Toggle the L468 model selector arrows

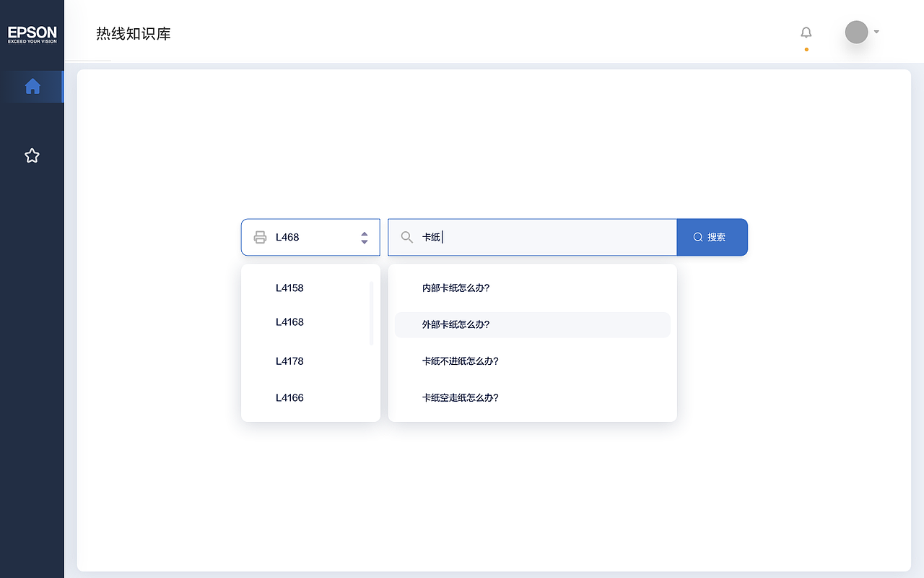point(365,237)
